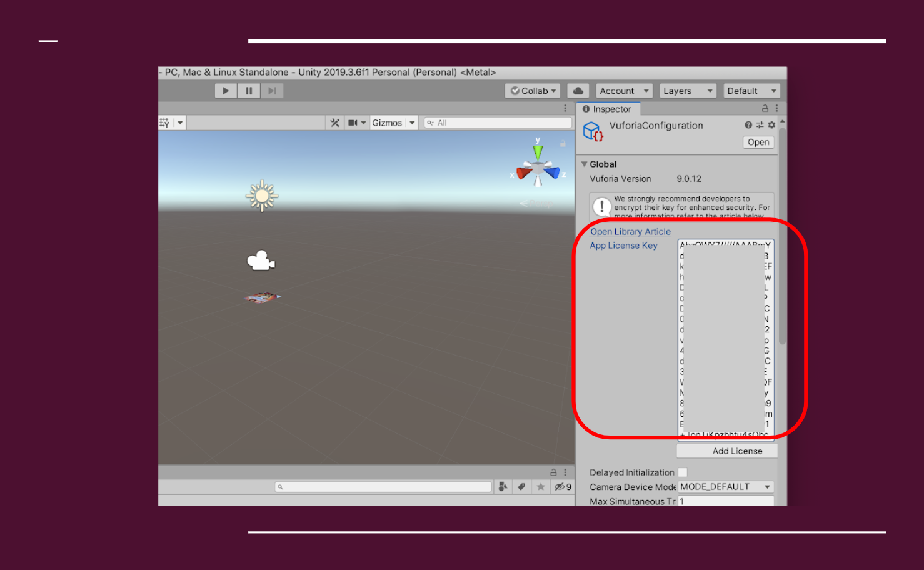This screenshot has height=570, width=924.
Task: Open the Camera Device Mode MODE_DEFAULT dropdown
Action: (x=725, y=486)
